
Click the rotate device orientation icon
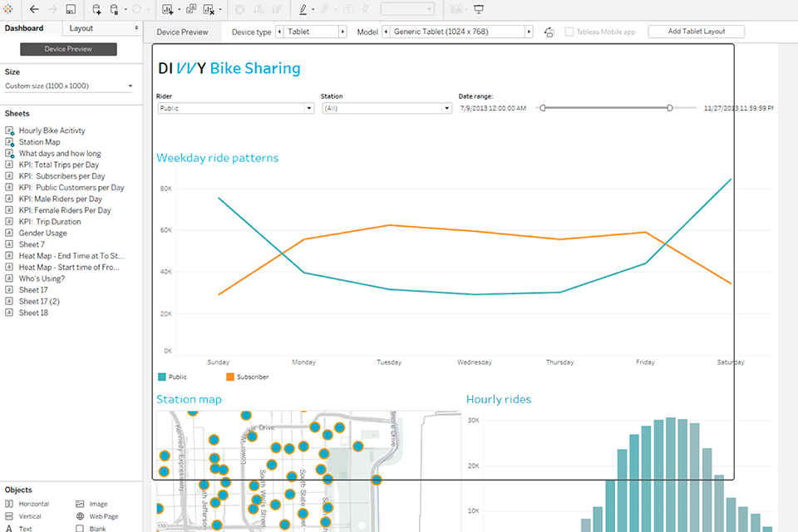tap(548, 31)
